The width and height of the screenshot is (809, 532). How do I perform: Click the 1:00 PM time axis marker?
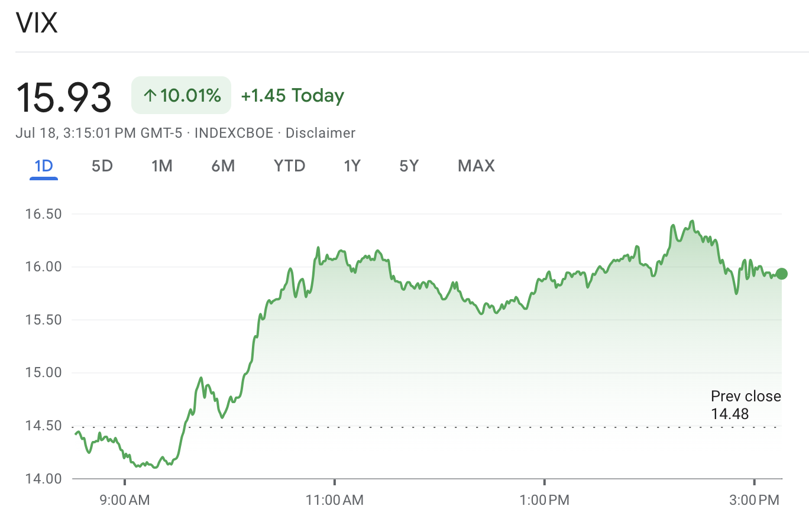click(x=544, y=500)
